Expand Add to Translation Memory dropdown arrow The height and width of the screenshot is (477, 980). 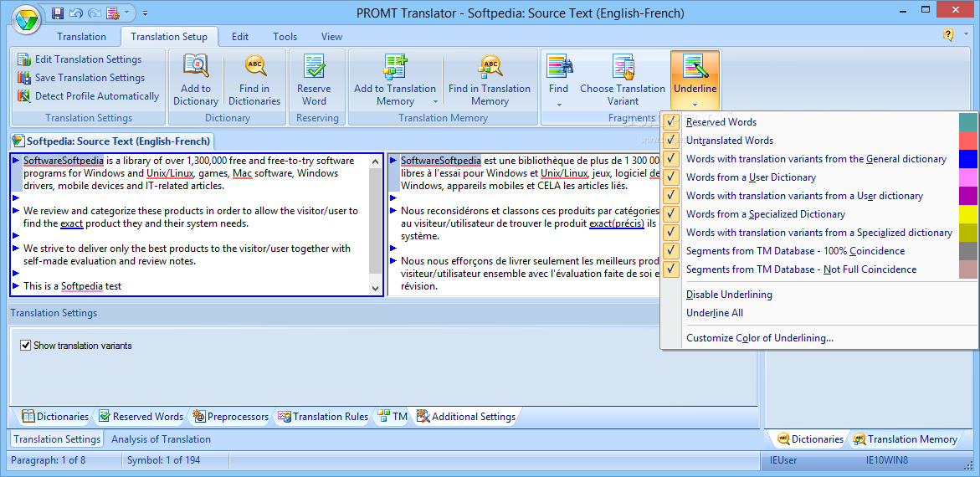pos(435,102)
